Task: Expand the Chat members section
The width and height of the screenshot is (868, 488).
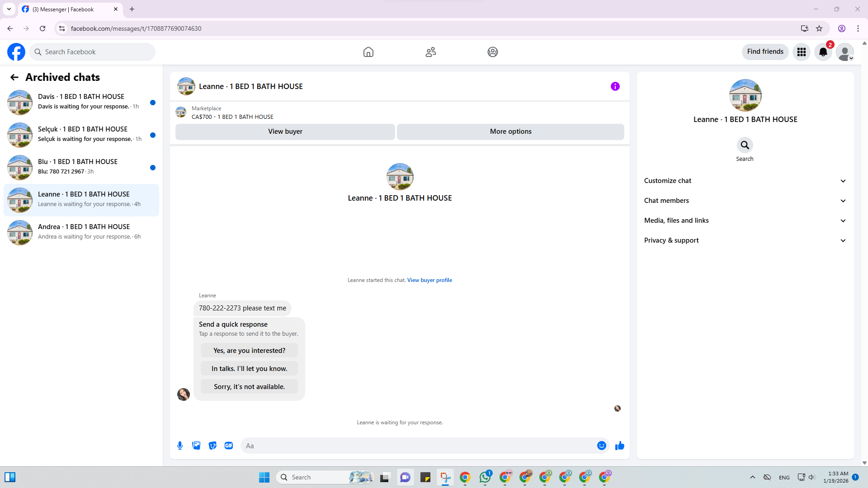Action: [745, 201]
